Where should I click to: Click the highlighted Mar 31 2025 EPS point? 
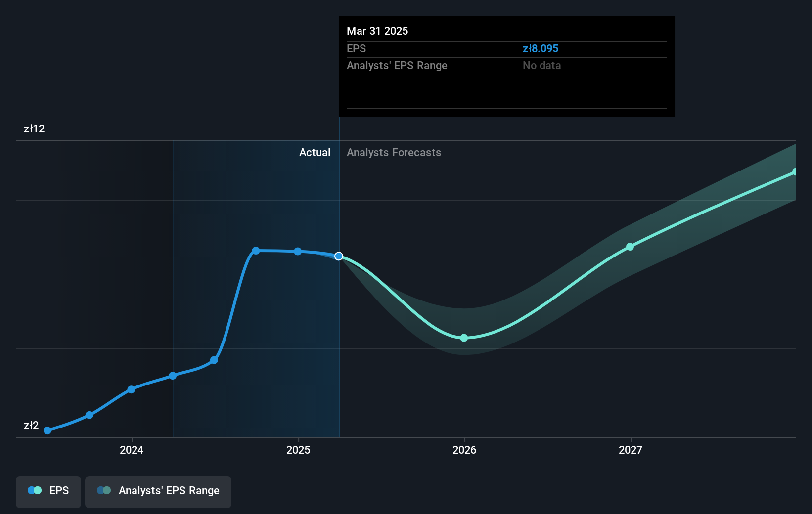pos(339,256)
